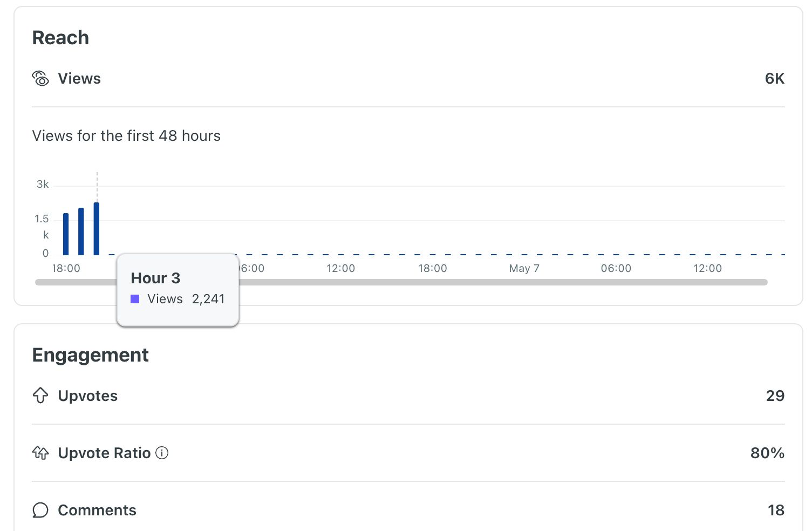Click the 6K Views value
The width and height of the screenshot is (812, 531).
point(774,78)
